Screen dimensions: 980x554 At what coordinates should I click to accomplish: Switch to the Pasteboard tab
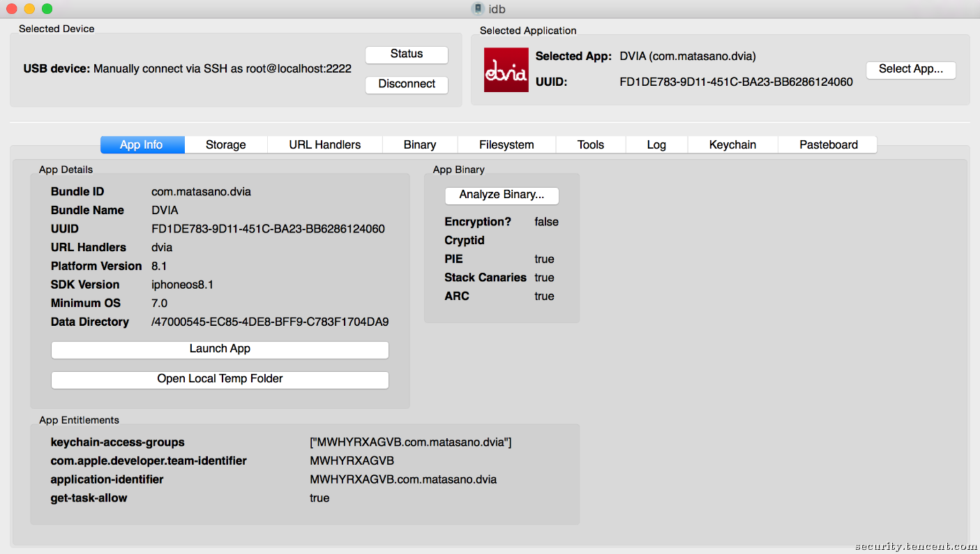click(x=829, y=144)
